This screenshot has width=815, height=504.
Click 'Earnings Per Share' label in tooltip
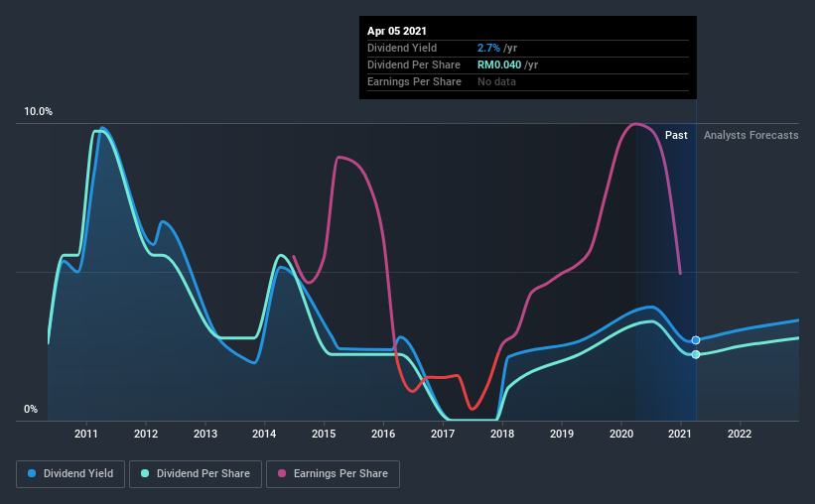pyautogui.click(x=414, y=81)
